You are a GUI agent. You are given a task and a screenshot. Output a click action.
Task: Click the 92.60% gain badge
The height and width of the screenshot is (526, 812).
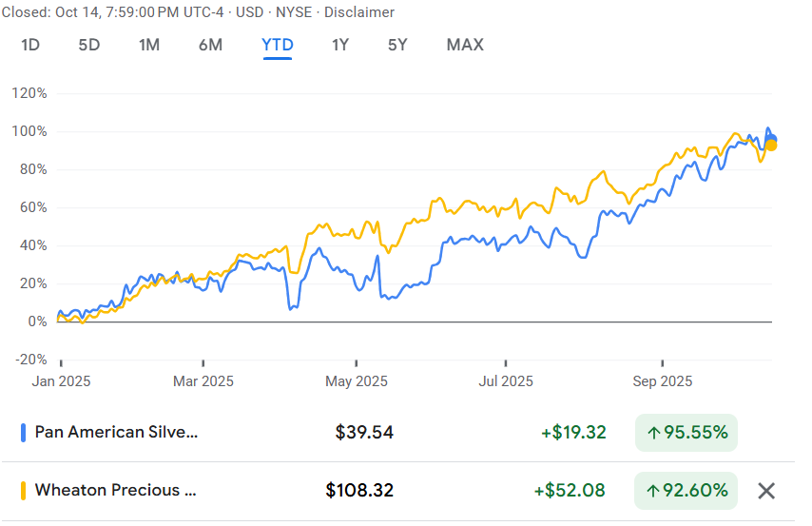point(686,491)
